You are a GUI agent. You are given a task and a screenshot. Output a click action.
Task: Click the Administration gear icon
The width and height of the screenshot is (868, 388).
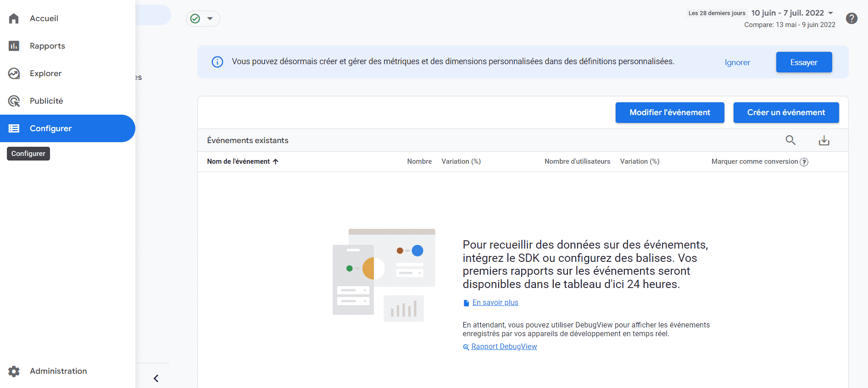[14, 371]
